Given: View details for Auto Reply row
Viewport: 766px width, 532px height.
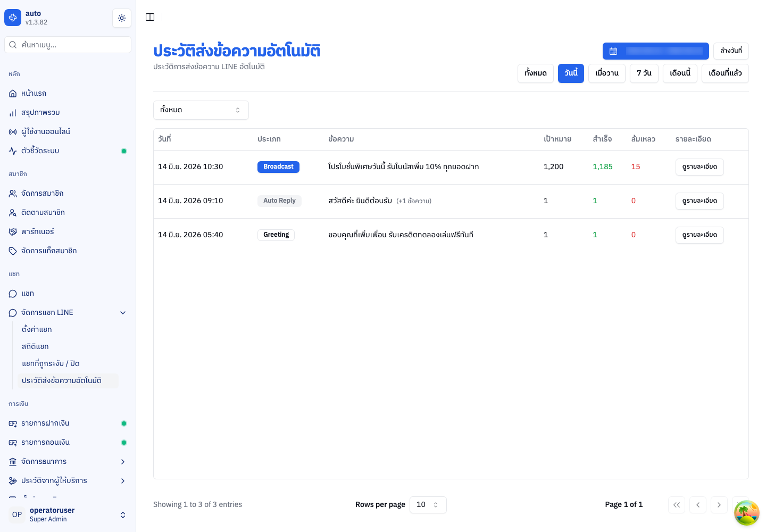Looking at the screenshot, I should point(700,201).
